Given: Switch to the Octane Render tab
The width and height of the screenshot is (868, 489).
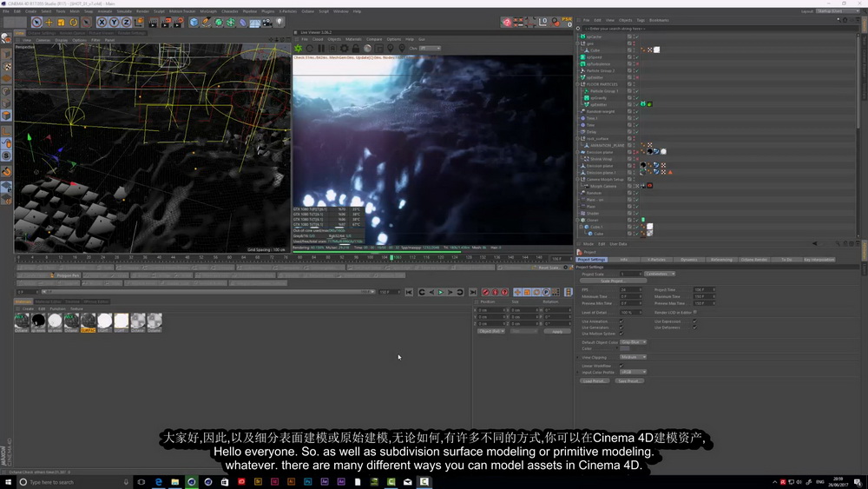Looking at the screenshot, I should (753, 259).
